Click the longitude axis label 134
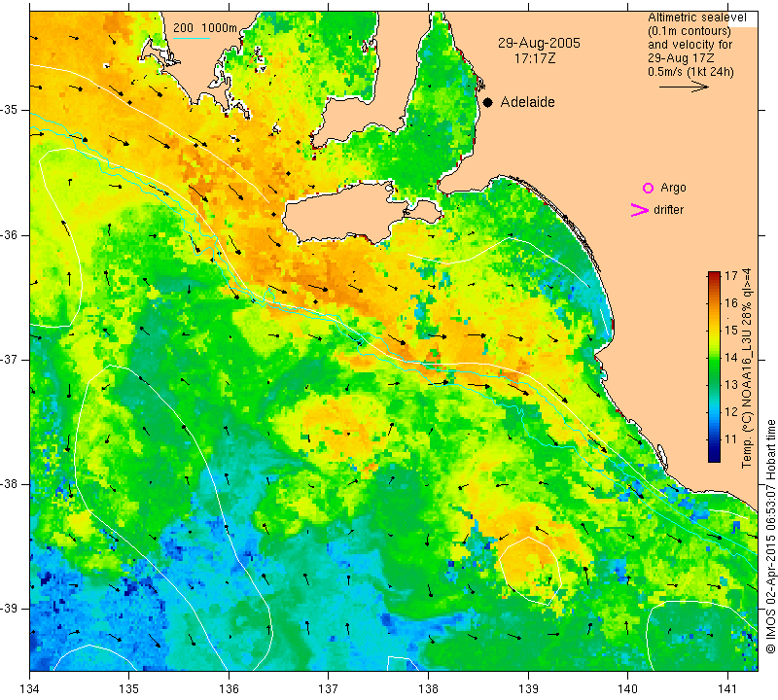Screen dimensions: 778x700 [30, 689]
